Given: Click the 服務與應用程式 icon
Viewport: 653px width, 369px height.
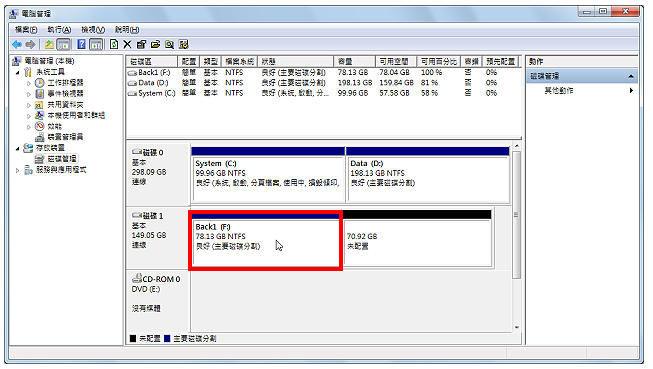Looking at the screenshot, I should click(x=28, y=170).
